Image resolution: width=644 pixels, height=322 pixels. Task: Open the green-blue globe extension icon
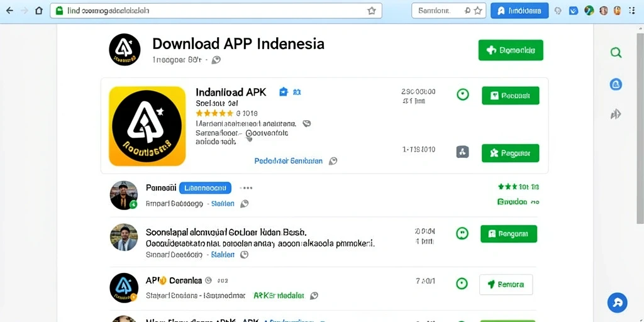tap(589, 11)
